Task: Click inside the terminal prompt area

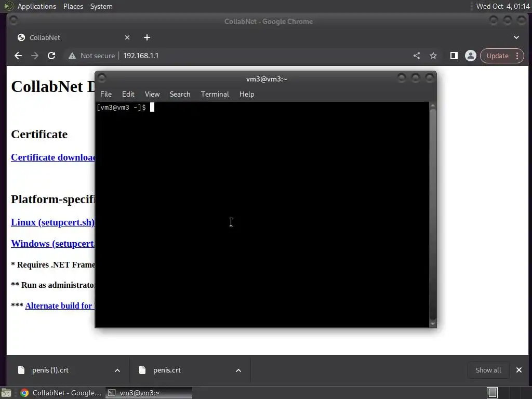Action: (262, 215)
